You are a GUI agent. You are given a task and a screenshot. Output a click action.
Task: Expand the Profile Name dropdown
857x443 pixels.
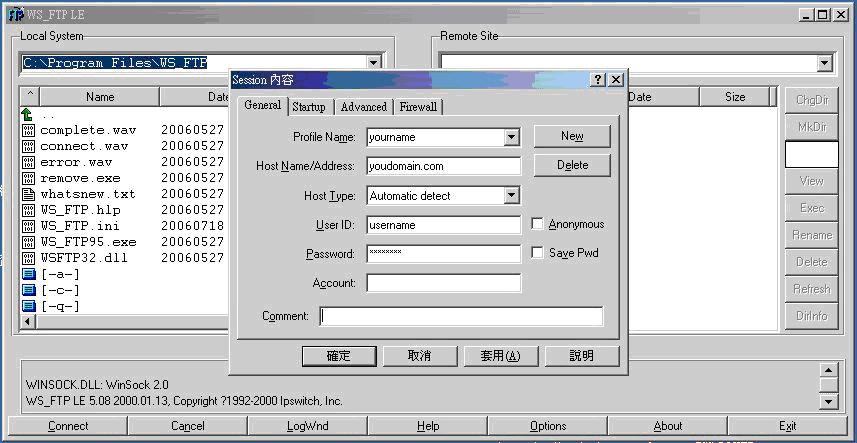point(512,137)
